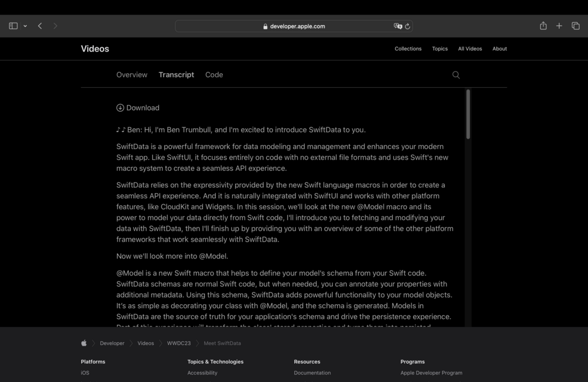Click the transcript search magnifier icon
This screenshot has width=588, height=382.
tap(456, 75)
